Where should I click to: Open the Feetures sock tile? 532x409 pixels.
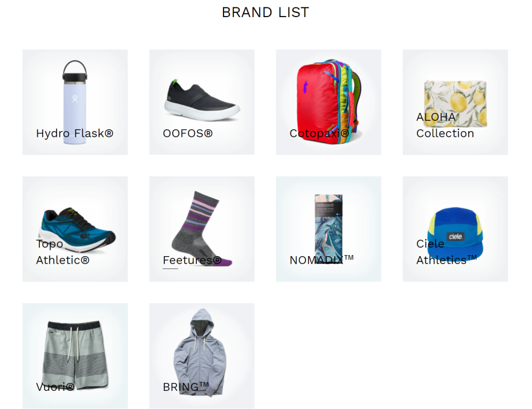pyautogui.click(x=202, y=229)
